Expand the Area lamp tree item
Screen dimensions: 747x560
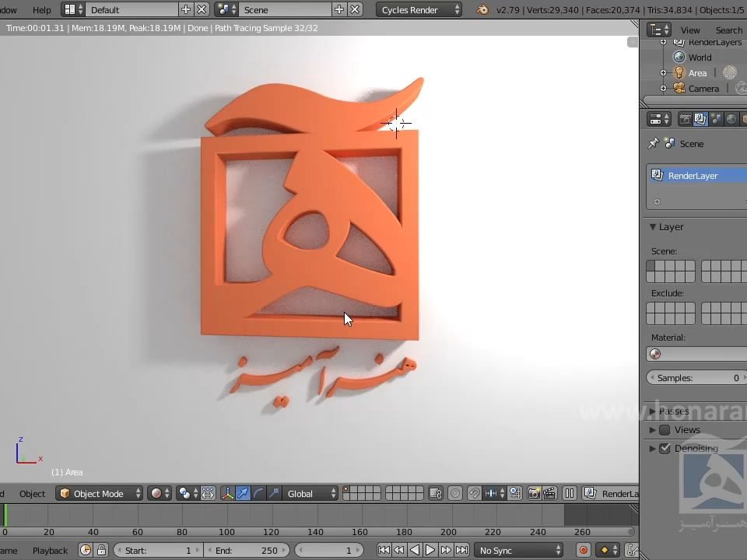(x=663, y=73)
